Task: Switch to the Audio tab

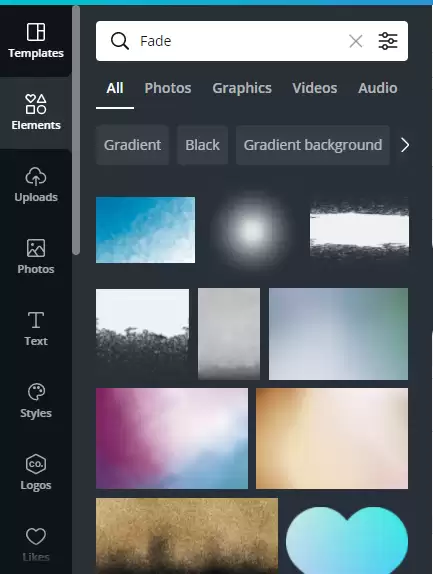Action: tap(378, 88)
